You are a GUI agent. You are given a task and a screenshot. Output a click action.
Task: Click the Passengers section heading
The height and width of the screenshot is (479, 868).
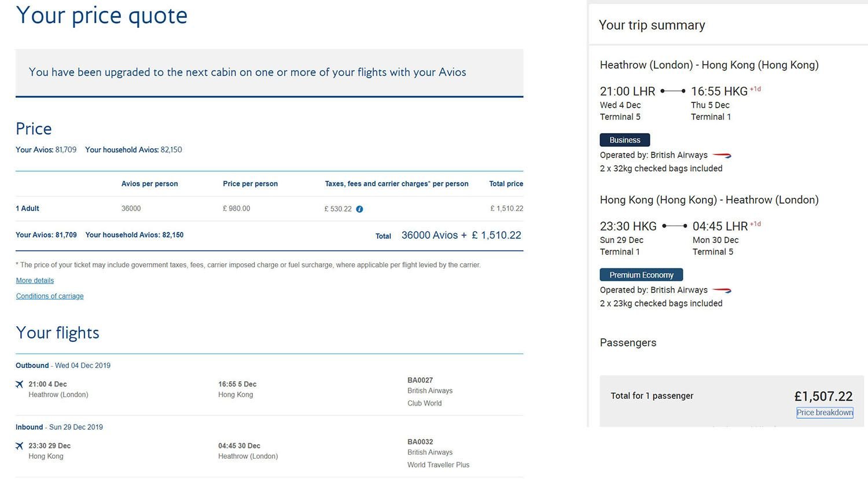[x=628, y=342]
